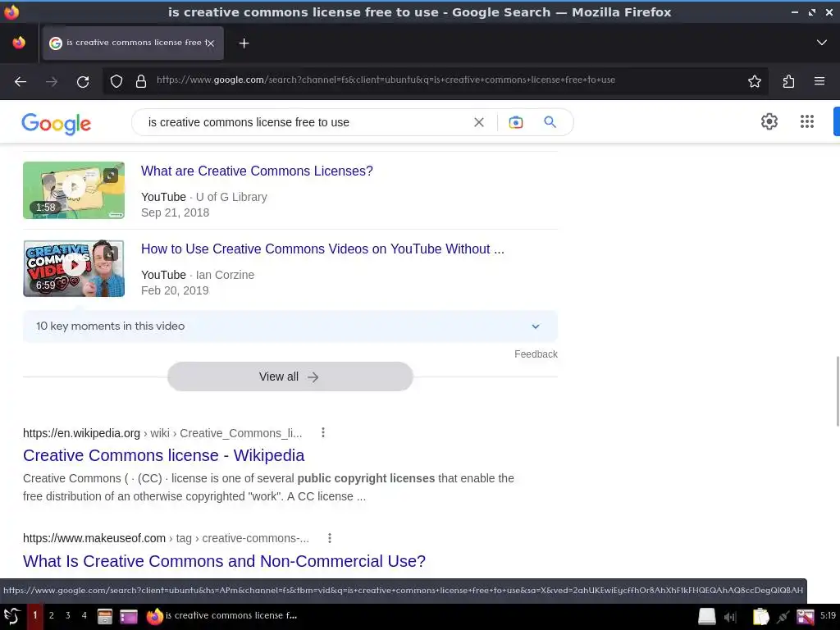Send Feedback on video results
Image resolution: width=840 pixels, height=630 pixels.
536,354
